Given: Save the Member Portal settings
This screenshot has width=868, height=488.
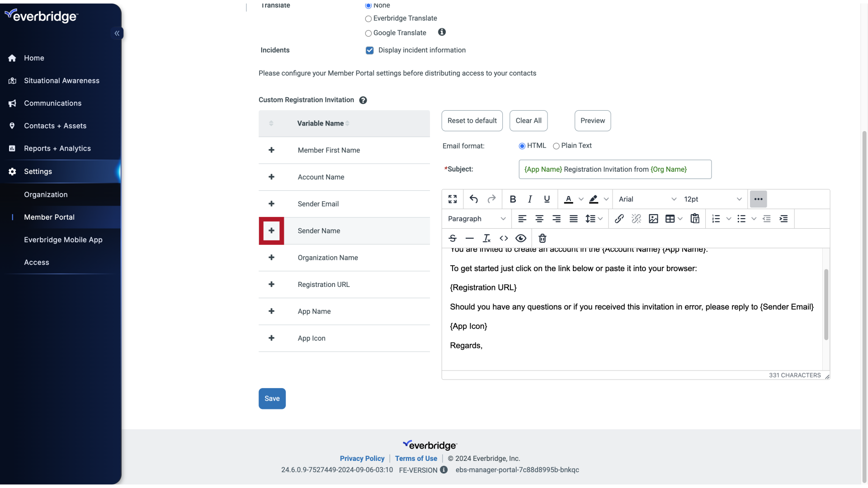Looking at the screenshot, I should 272,399.
